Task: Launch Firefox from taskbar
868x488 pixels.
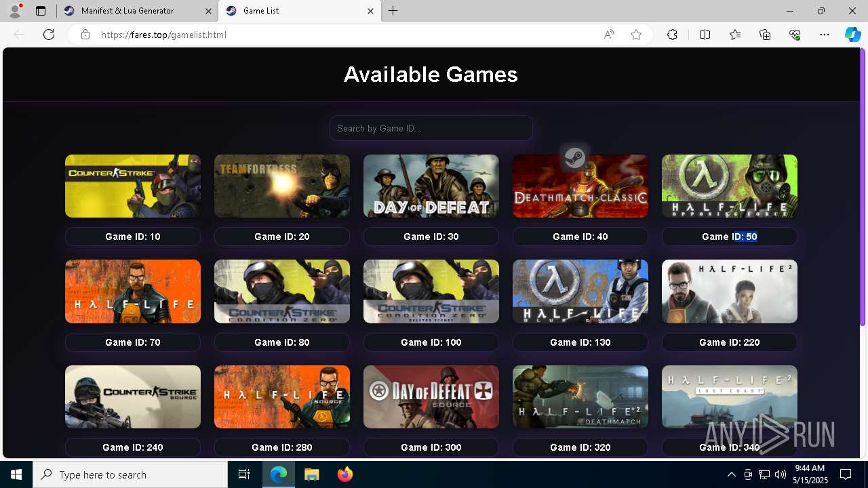Action: 344,474
